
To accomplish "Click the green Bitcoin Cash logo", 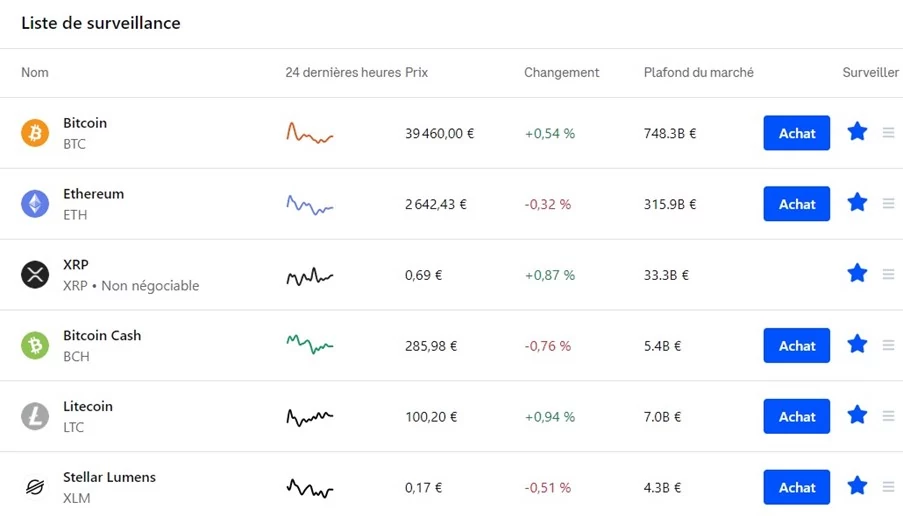I will point(35,346).
